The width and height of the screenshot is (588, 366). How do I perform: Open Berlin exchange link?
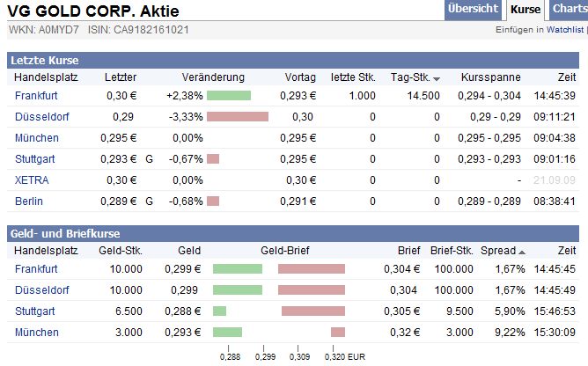pos(30,201)
